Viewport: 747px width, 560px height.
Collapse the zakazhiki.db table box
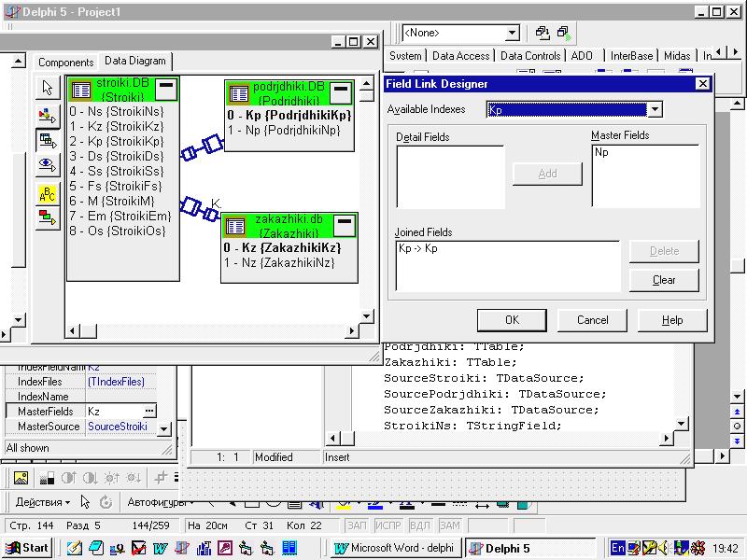pyautogui.click(x=344, y=225)
